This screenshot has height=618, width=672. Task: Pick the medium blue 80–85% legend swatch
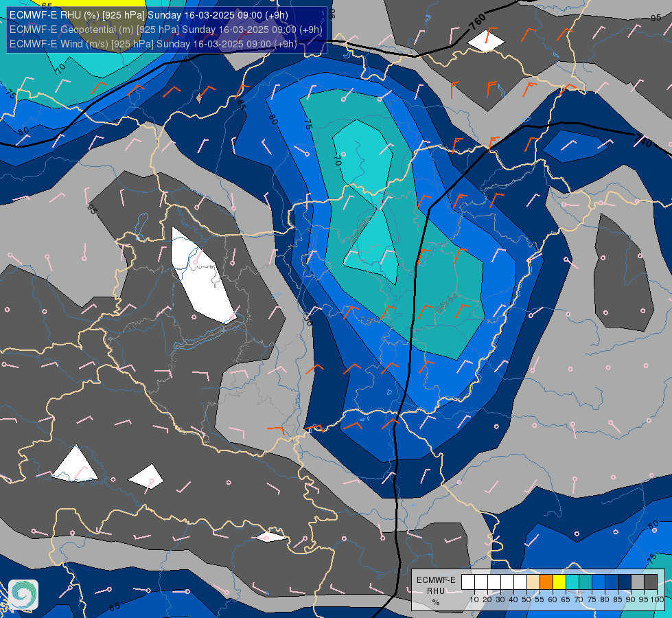[612, 582]
